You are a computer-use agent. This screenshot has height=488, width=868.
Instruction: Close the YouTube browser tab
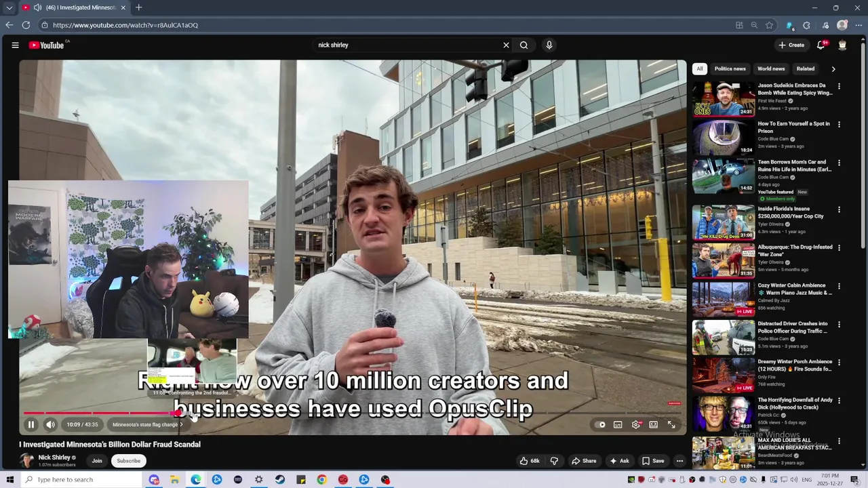pyautogui.click(x=123, y=7)
